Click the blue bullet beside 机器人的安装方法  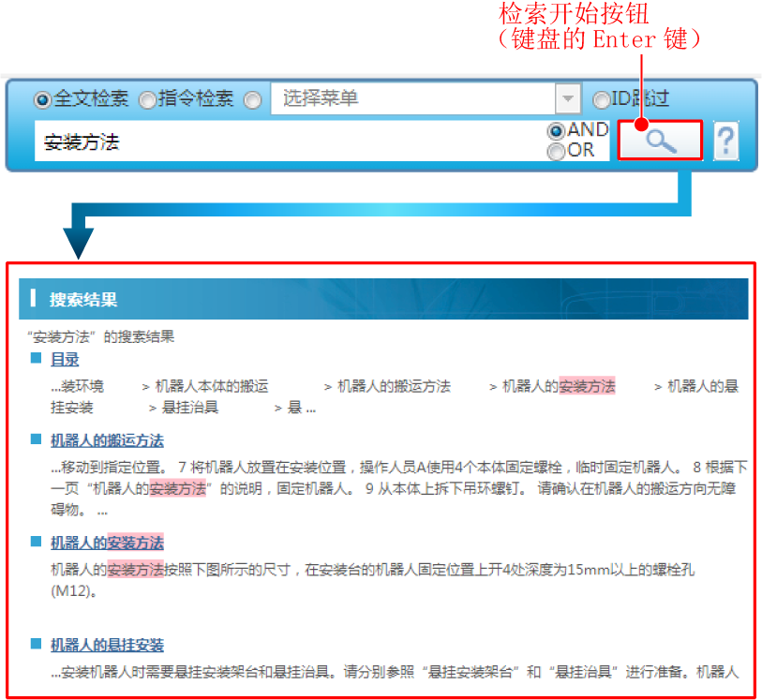coord(36,542)
